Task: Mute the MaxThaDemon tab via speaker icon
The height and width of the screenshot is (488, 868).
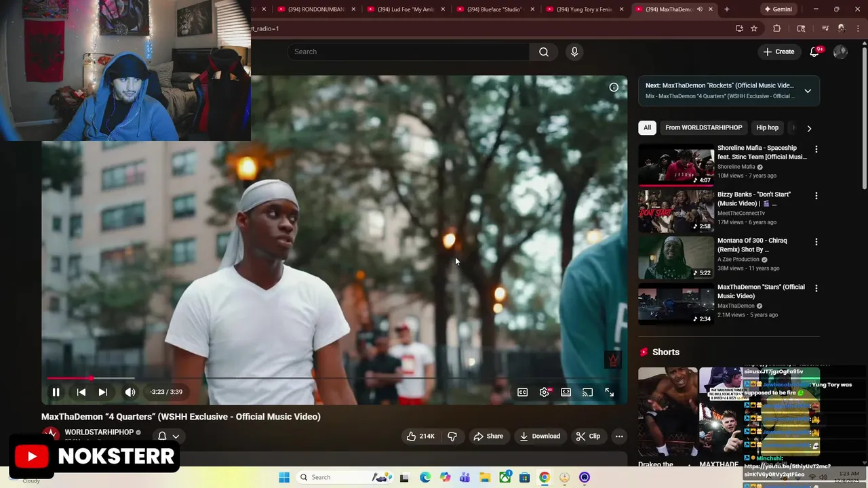Action: (x=700, y=9)
